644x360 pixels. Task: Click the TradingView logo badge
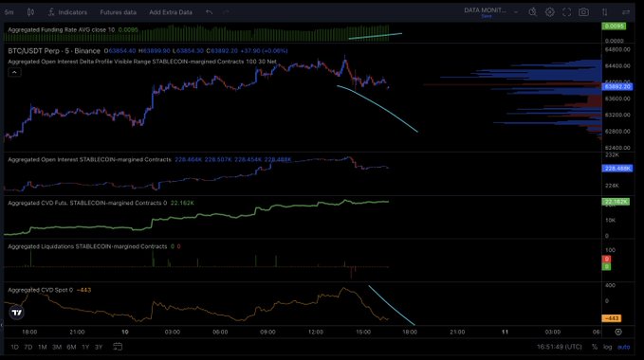coord(17,313)
